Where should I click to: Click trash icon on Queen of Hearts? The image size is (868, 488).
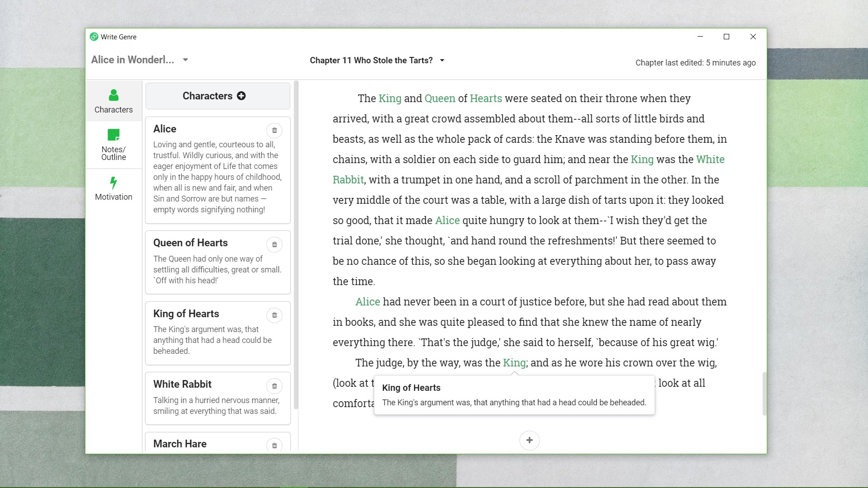(274, 244)
